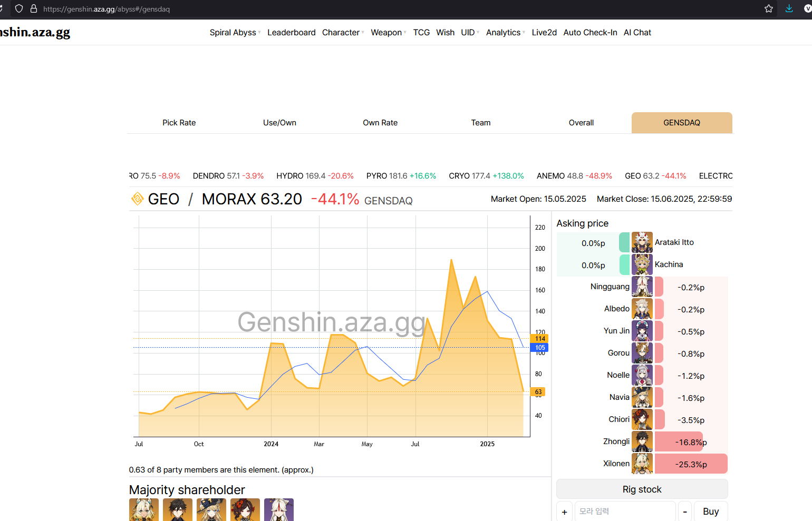Switch to the Use/Own tab
Screen dimensions: 812x521
pos(279,123)
